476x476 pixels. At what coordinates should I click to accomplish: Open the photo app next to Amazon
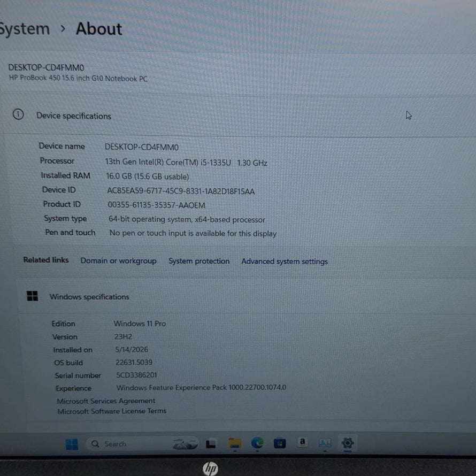(x=325, y=443)
